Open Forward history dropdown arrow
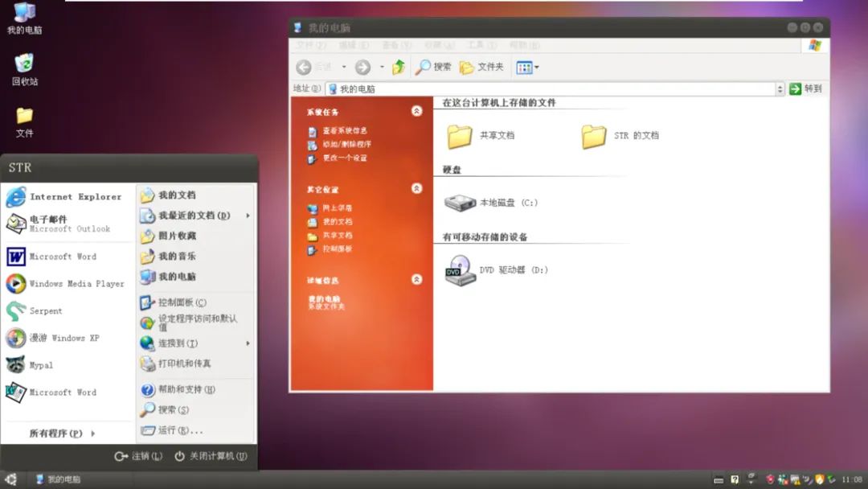868x489 pixels. 382,67
